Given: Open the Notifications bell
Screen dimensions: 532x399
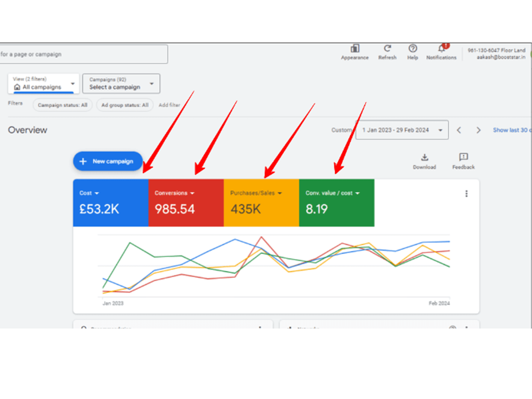Looking at the screenshot, I should coord(441,49).
